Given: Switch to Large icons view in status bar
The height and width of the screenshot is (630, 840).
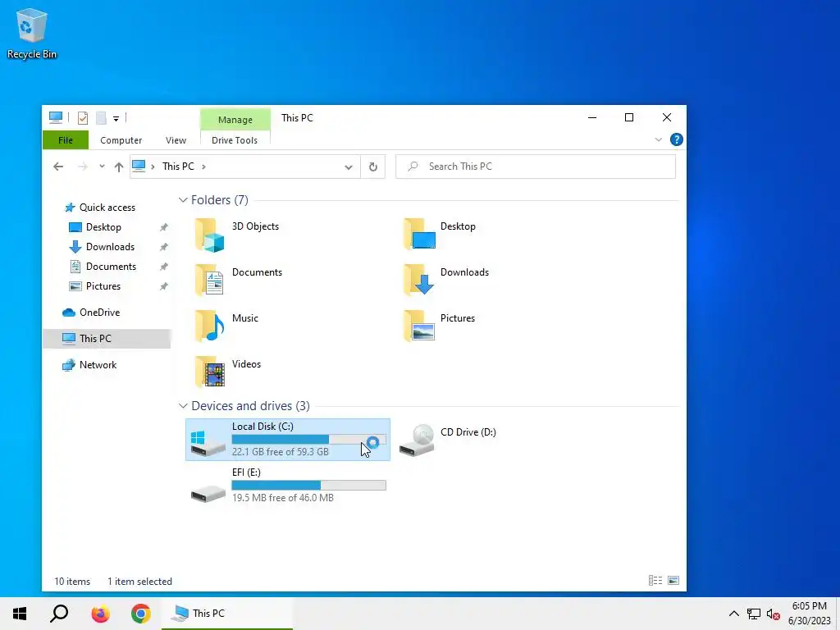Looking at the screenshot, I should pos(673,581).
